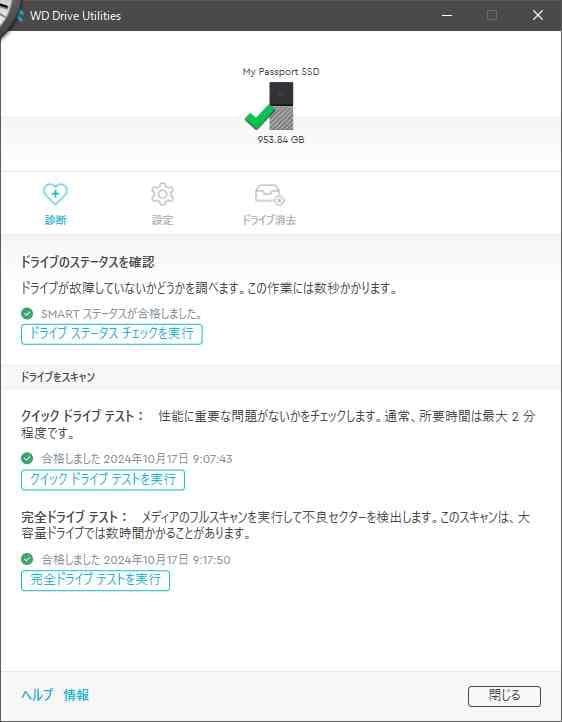
Task: Run ドライブ ステータス チェックを実行
Action: tap(111, 334)
